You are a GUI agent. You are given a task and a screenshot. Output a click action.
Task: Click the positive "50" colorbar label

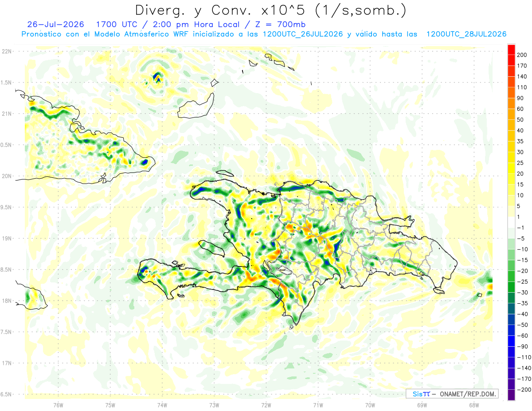(520, 120)
